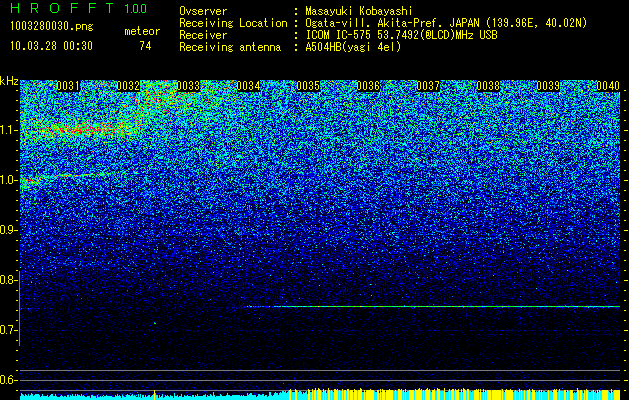Click the 1.0 kHz axis label

(x=8, y=180)
